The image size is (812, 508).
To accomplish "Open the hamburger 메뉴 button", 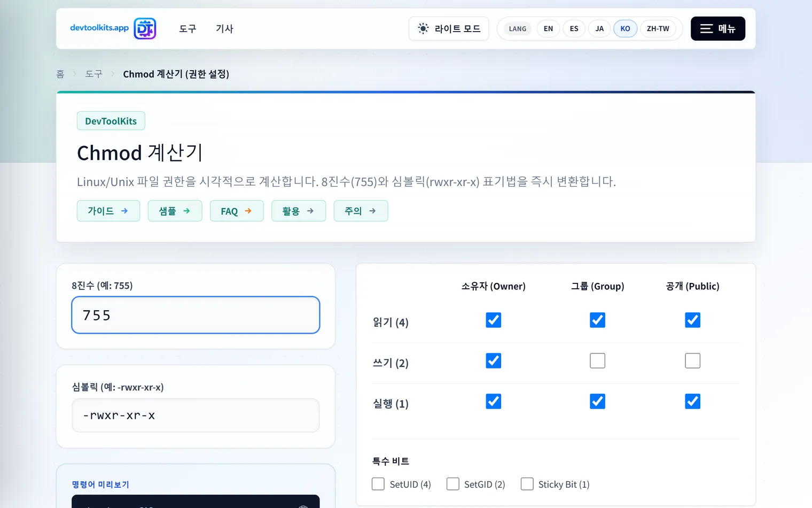I will (717, 28).
